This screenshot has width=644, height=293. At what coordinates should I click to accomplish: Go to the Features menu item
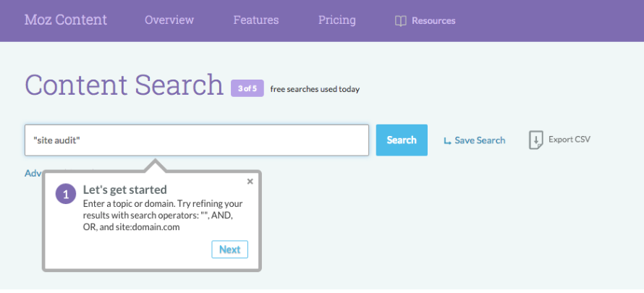tap(255, 20)
